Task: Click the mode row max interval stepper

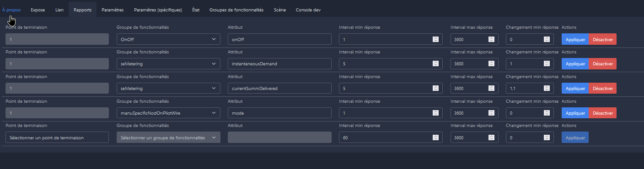Action: (491, 113)
